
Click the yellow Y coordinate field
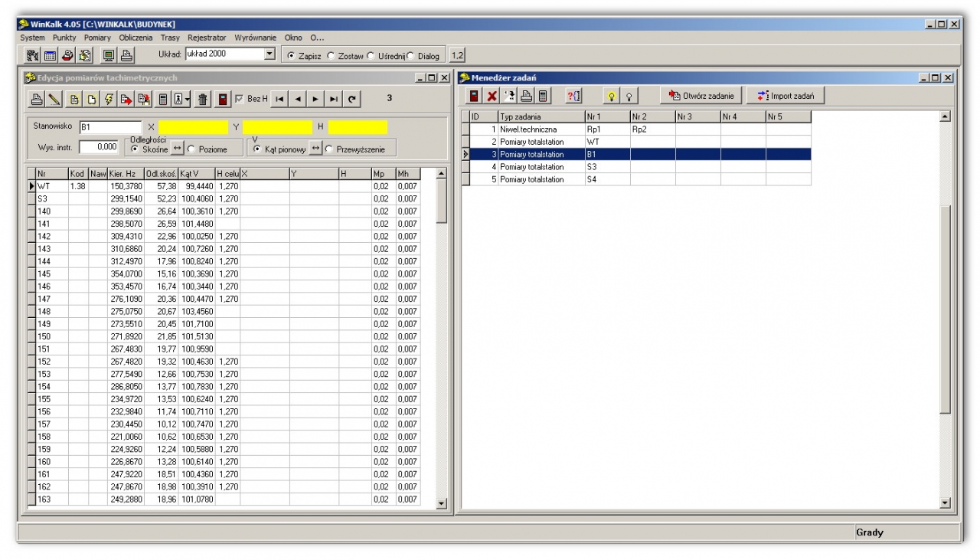tap(278, 127)
